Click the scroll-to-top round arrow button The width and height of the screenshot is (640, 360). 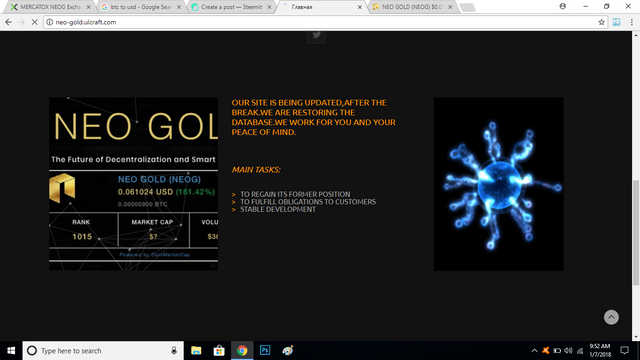pos(611,317)
